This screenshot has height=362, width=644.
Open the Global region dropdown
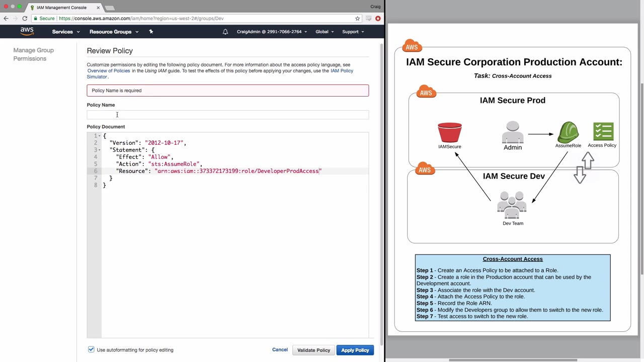(325, 32)
